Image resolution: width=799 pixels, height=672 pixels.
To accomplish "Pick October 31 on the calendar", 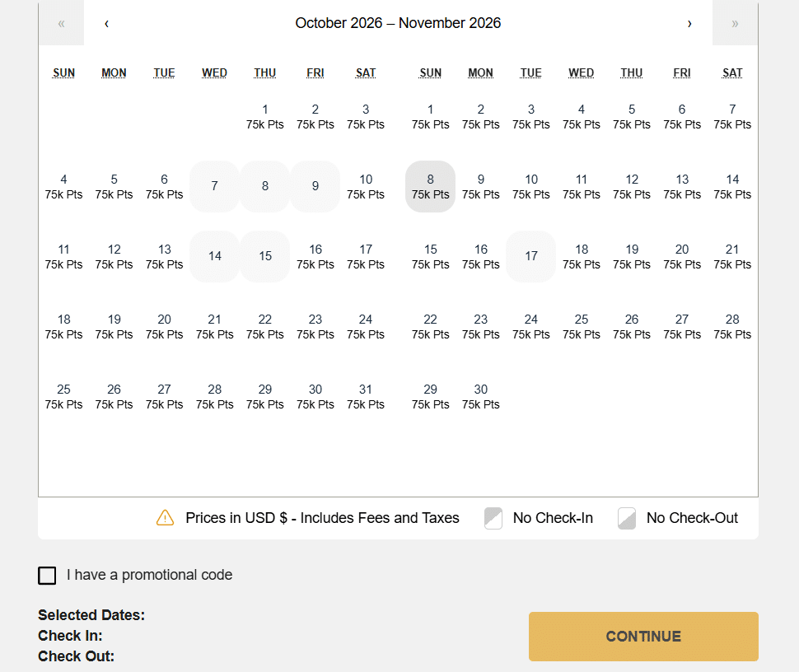I will (x=366, y=396).
